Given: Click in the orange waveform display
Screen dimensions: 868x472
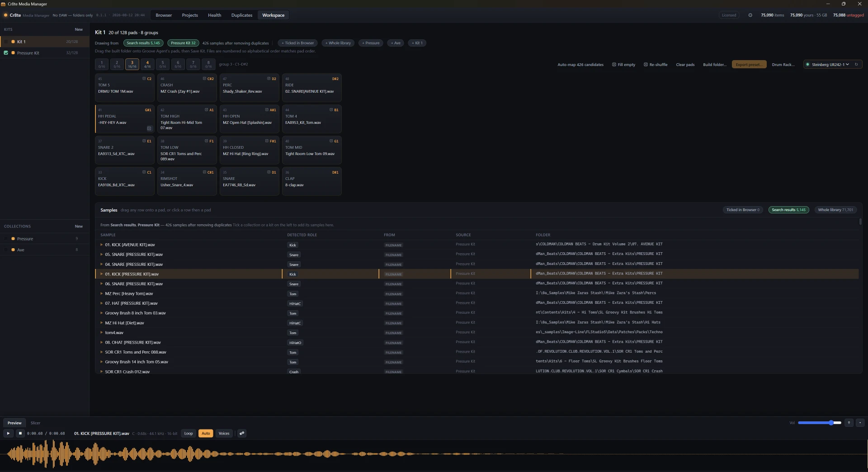Looking at the screenshot, I should coord(433,453).
